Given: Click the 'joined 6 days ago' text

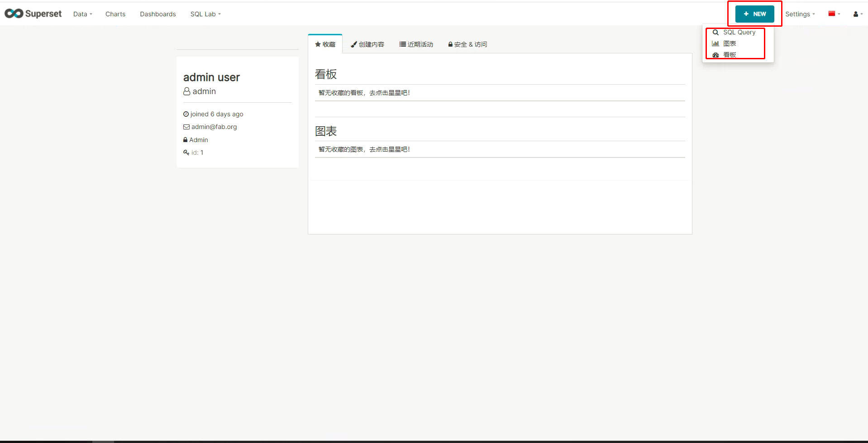Looking at the screenshot, I should [217, 114].
